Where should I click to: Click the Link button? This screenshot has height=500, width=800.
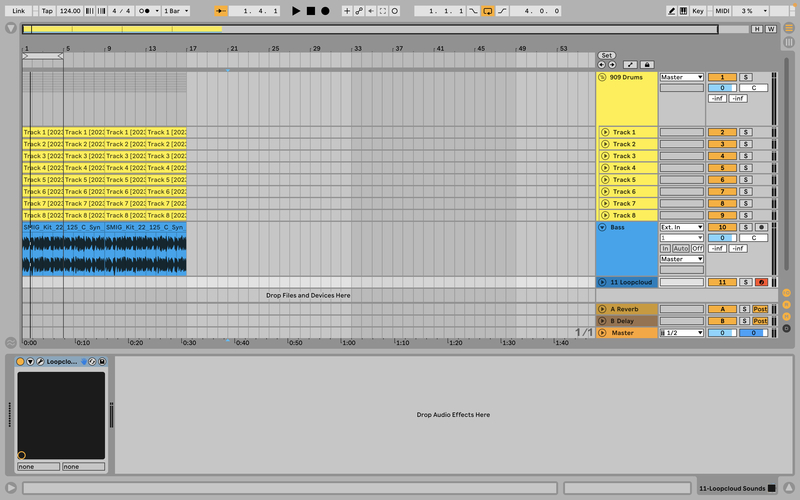[19, 10]
